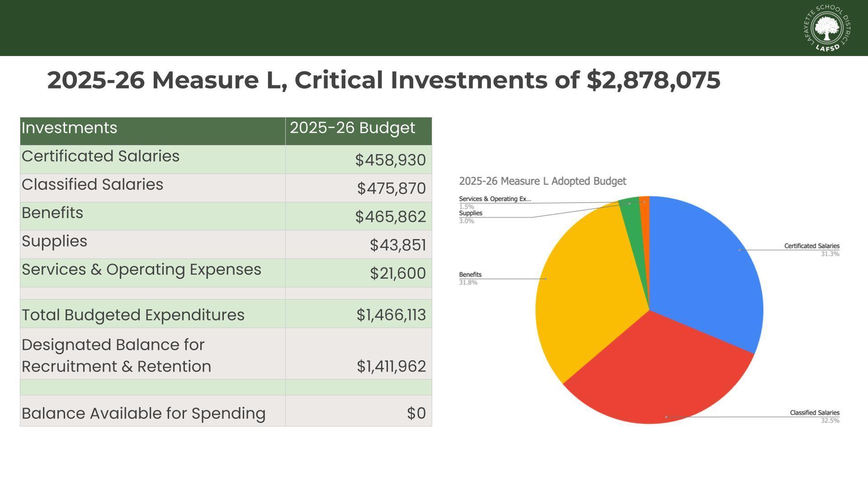Select the $43,851 Supplies amount cell
Screen dimensions: 868x488
(x=397, y=245)
